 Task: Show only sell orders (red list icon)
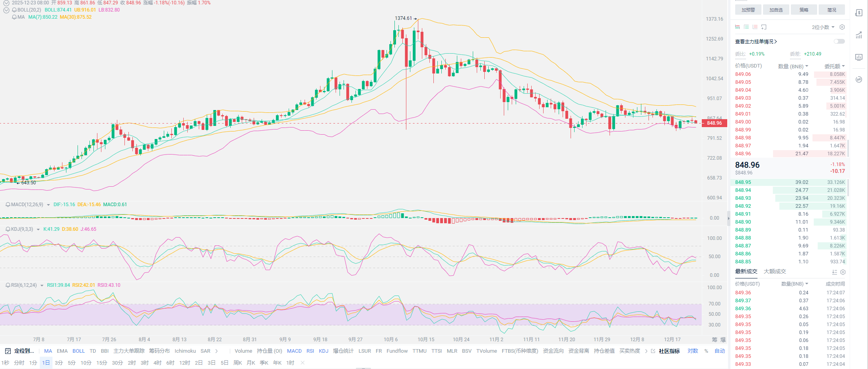pyautogui.click(x=755, y=27)
